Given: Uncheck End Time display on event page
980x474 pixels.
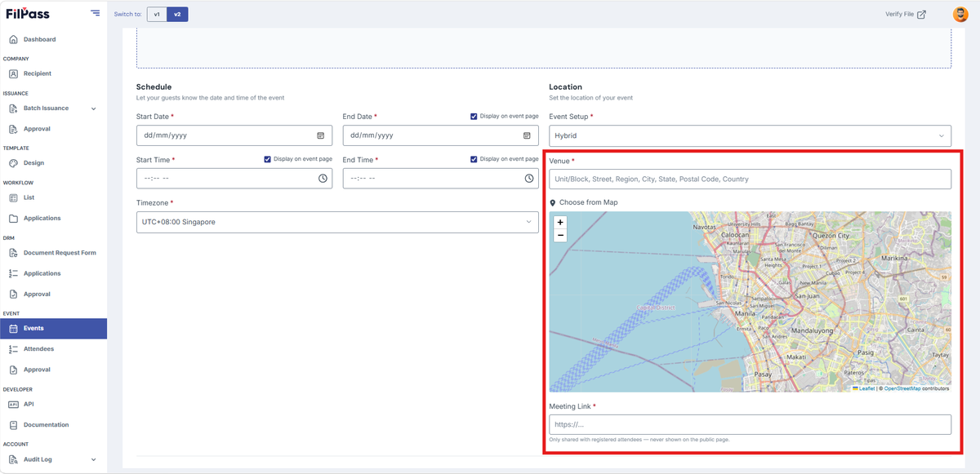Looking at the screenshot, I should click(x=474, y=159).
